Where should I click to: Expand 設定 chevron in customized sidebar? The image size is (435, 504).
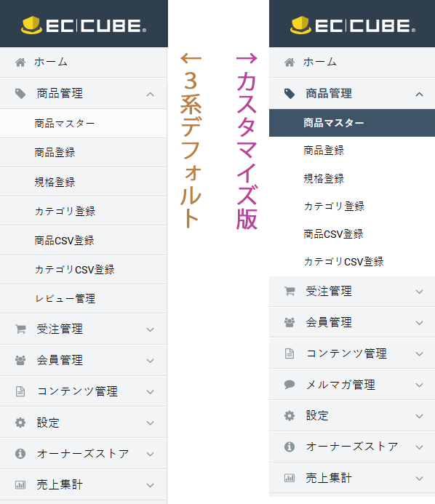[x=419, y=416]
